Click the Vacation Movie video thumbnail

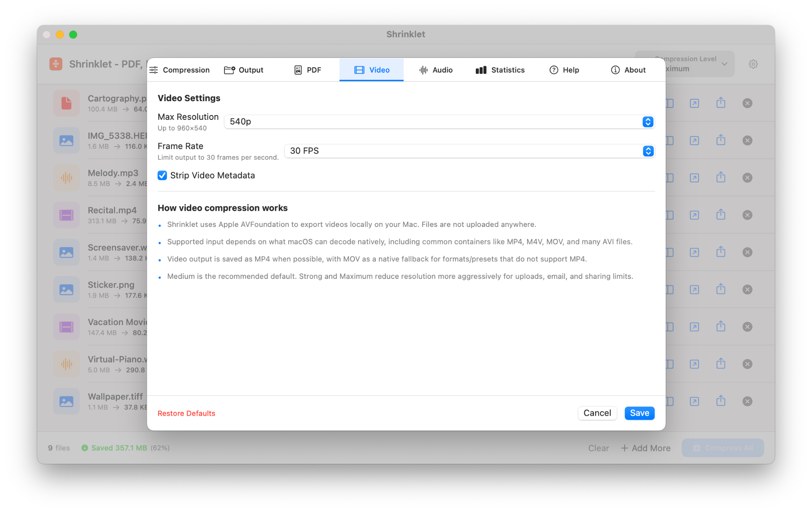[x=67, y=327]
